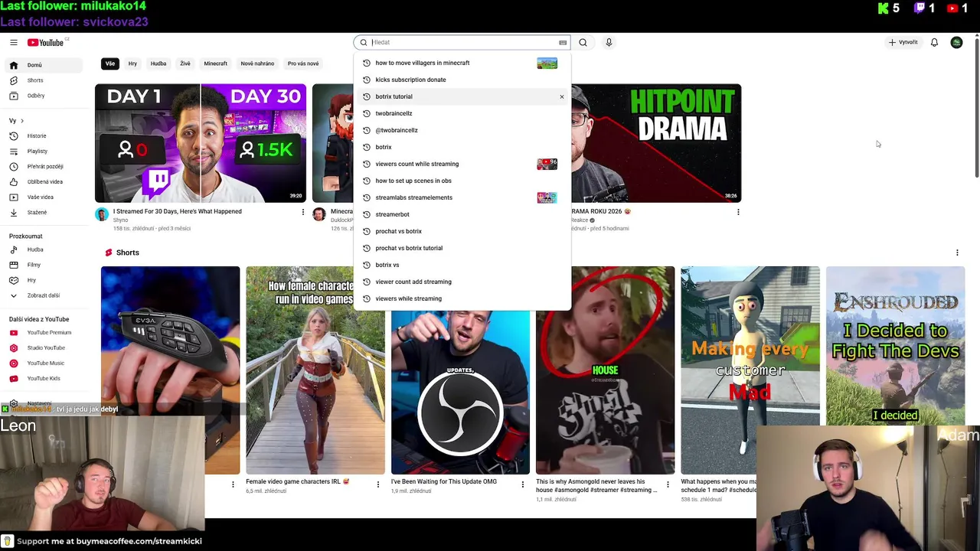Open options for 'I Streamed For 30 Days' video

302,212
